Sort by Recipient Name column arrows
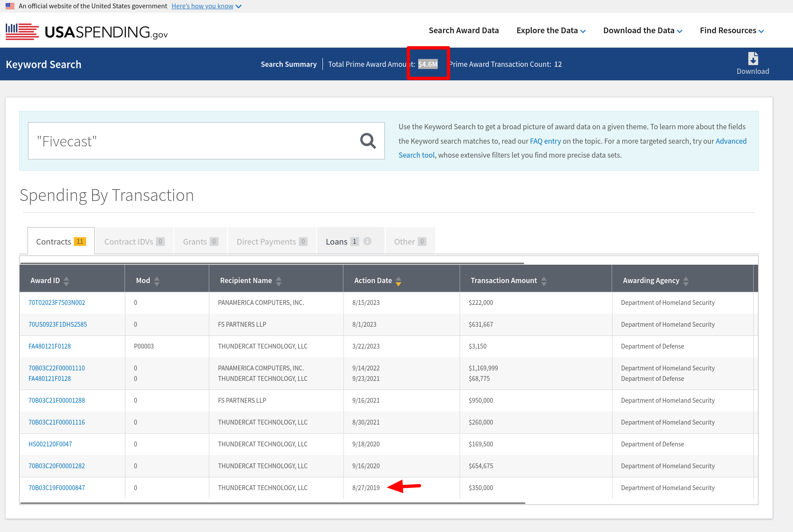Viewport: 793px width, 532px height. coord(279,281)
